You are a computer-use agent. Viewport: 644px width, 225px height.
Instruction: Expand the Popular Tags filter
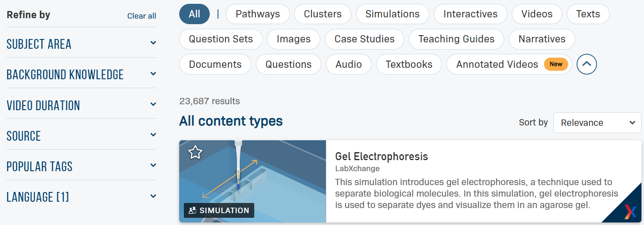click(x=153, y=165)
